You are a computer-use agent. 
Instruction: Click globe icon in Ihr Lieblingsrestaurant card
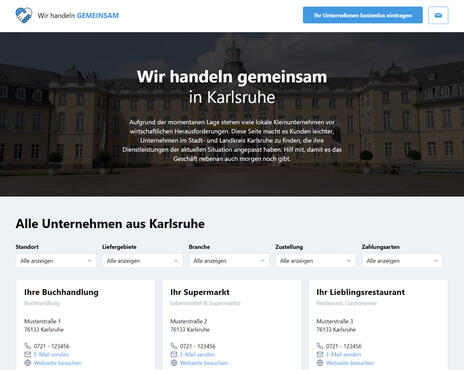click(x=320, y=363)
